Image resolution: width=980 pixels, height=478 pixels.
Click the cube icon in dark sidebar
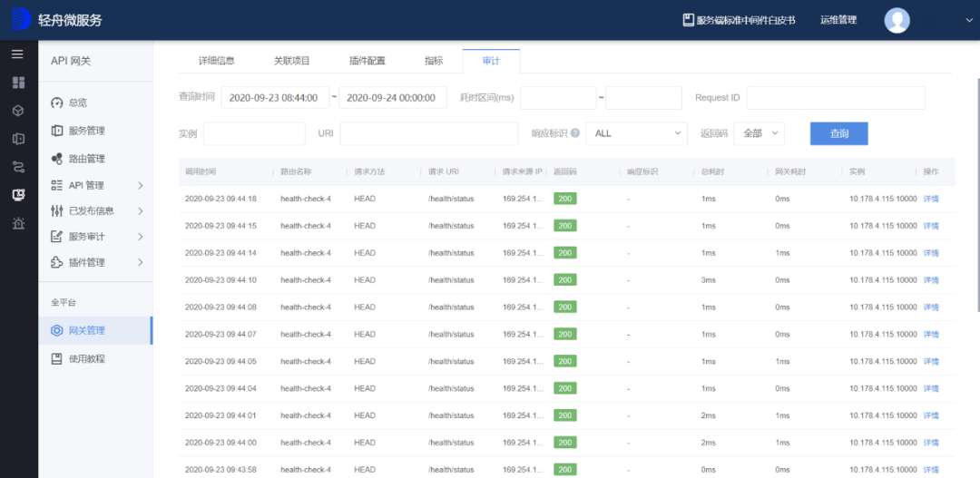coord(18,111)
